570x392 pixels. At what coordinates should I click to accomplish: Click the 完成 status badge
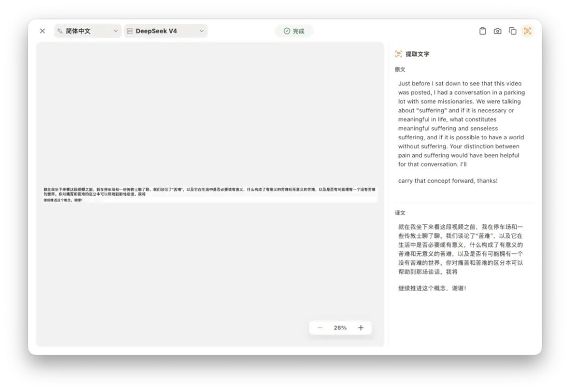tap(294, 31)
